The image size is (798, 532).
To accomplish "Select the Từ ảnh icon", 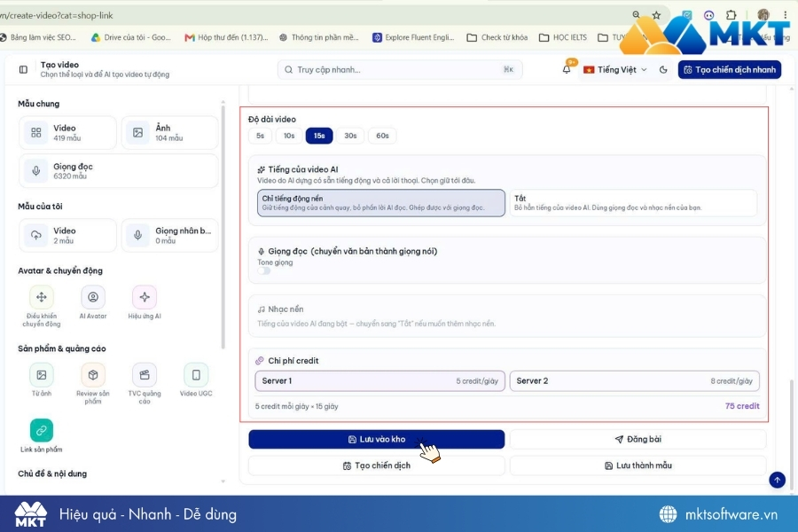I will (41, 375).
